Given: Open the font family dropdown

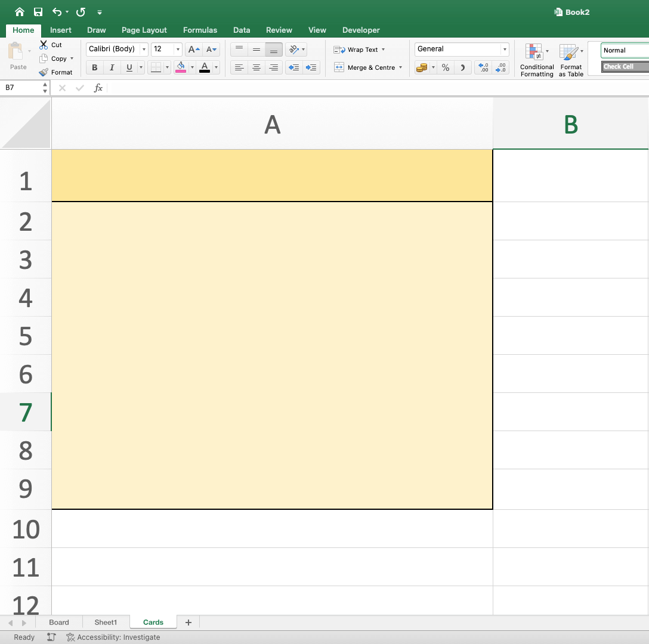Looking at the screenshot, I should click(x=143, y=49).
